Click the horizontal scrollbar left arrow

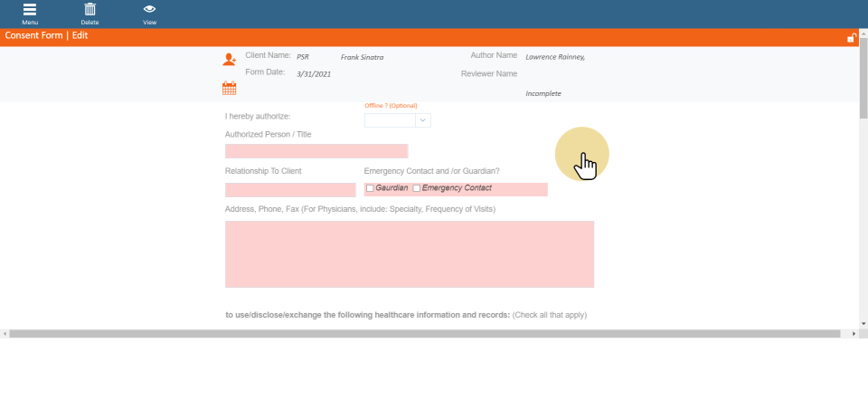(5, 334)
